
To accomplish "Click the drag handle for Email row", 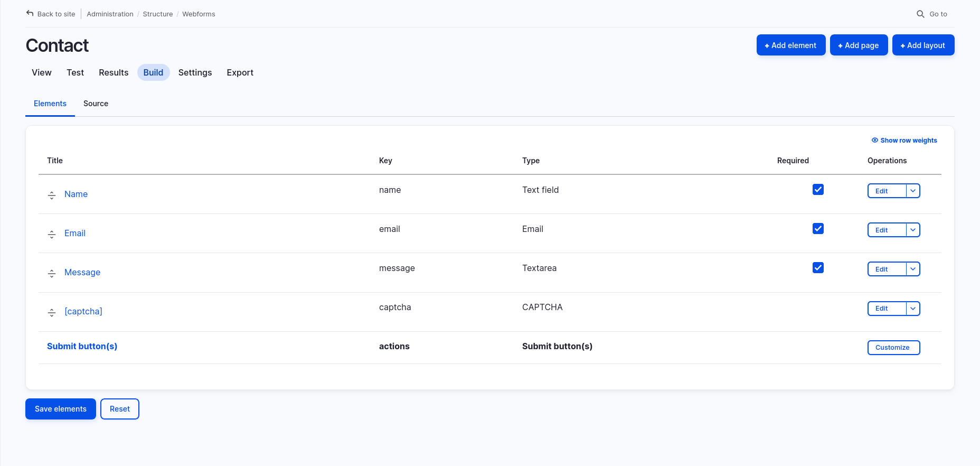I will 52,235.
